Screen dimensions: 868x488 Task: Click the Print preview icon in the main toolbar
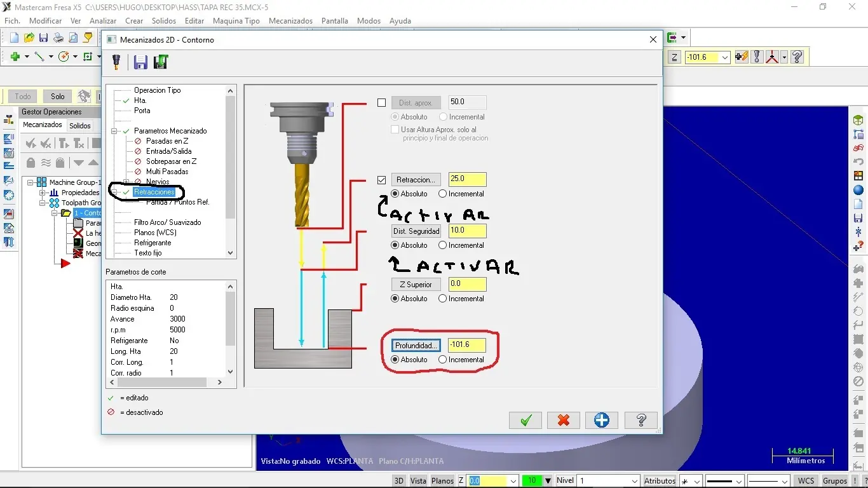click(x=72, y=38)
